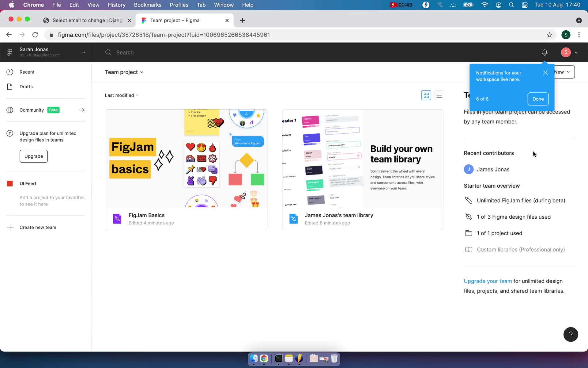Click the Create new team option
588x368 pixels.
[x=38, y=227]
